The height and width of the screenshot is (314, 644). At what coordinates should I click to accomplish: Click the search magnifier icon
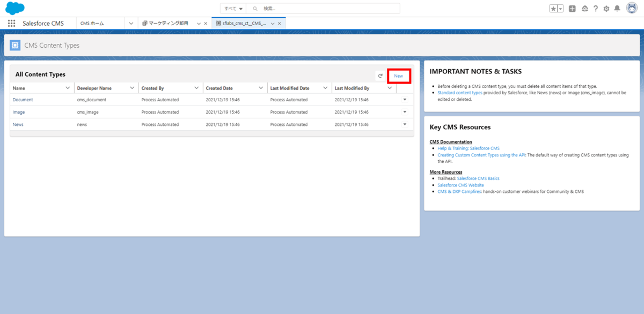tap(255, 9)
